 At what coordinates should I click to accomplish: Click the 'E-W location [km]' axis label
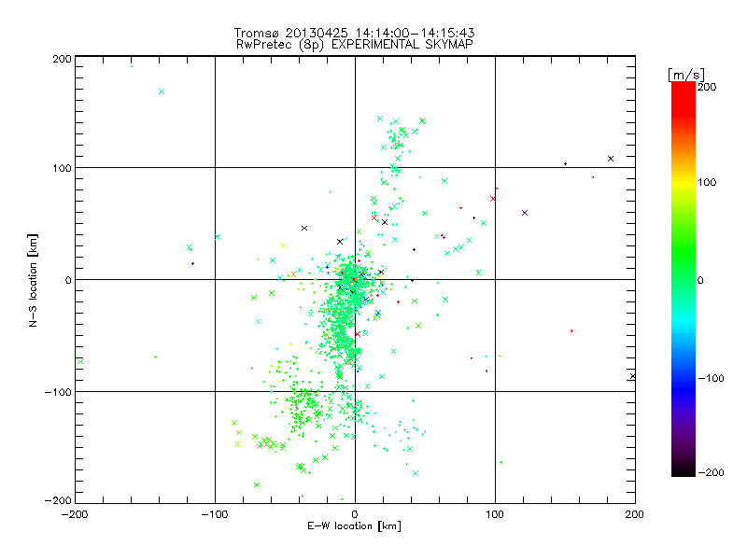point(354,526)
